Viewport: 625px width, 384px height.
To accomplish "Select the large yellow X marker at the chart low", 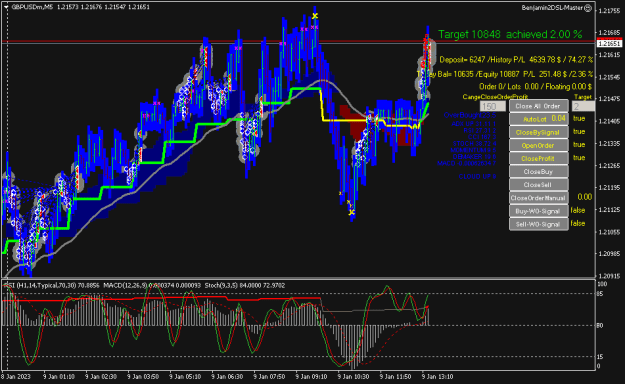I will (x=352, y=213).
